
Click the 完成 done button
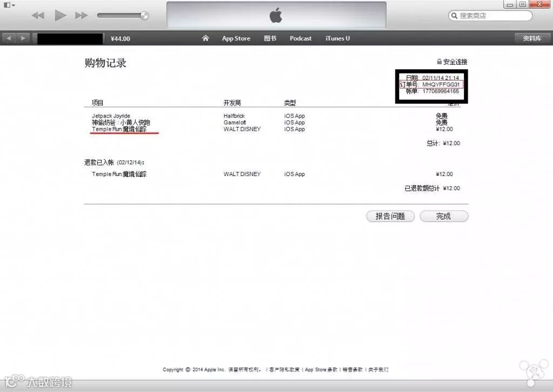(x=444, y=216)
